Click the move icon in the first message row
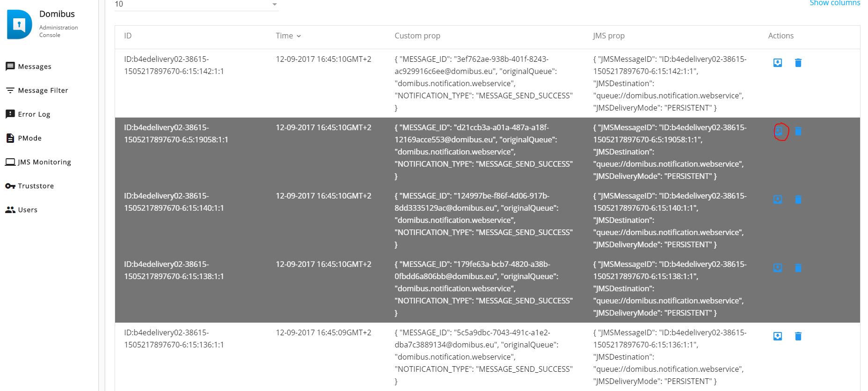 pos(778,63)
